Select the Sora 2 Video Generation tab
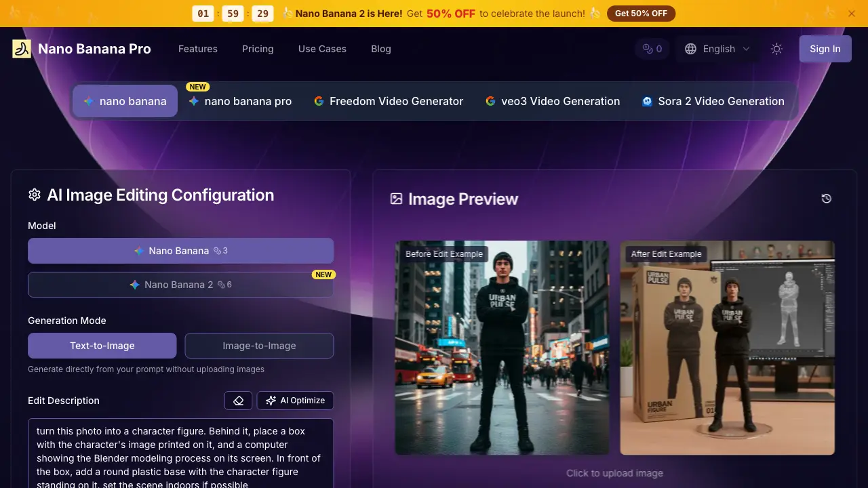This screenshot has height=488, width=868. click(x=713, y=101)
